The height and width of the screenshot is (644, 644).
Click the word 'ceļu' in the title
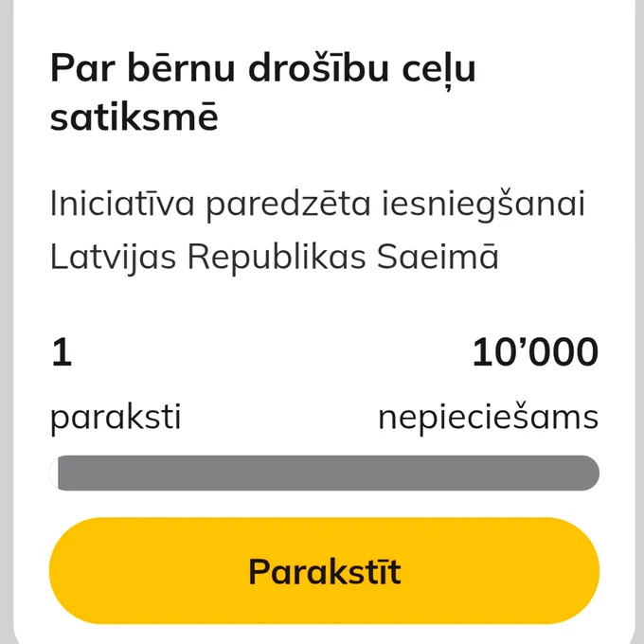[x=438, y=71]
